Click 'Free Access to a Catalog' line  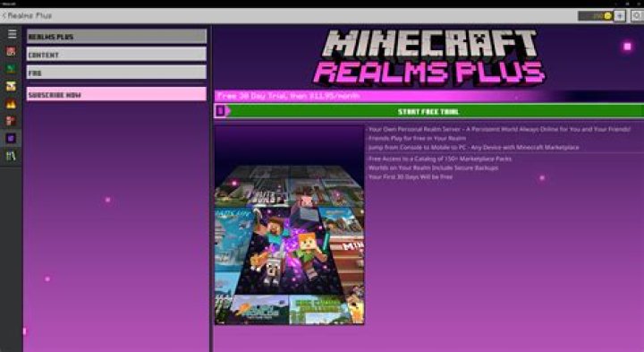pos(439,159)
